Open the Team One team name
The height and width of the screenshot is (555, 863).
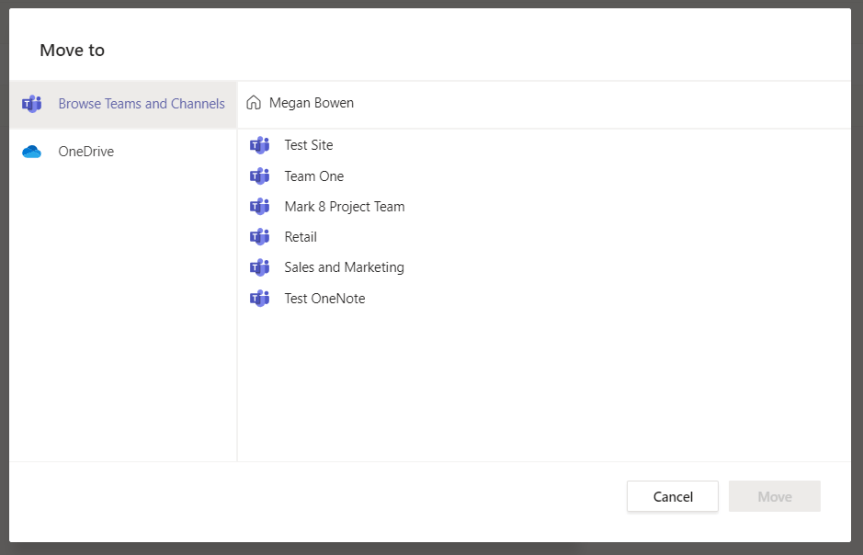313,176
